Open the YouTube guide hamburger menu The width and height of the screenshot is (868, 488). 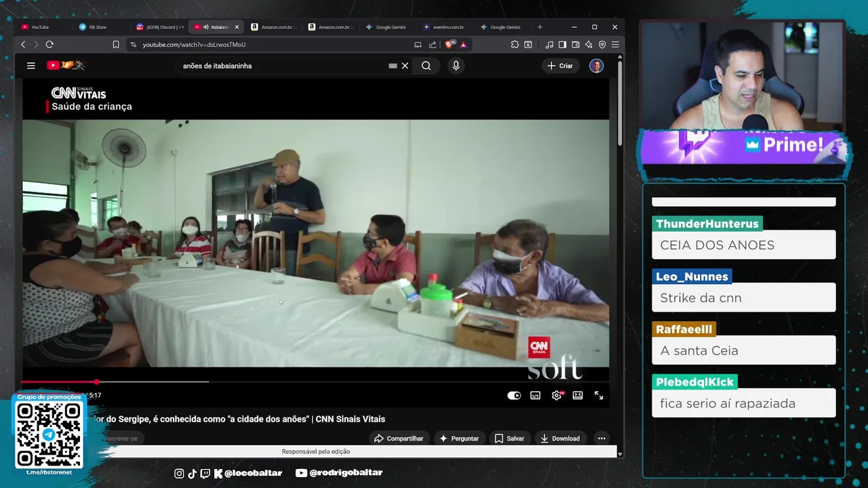31,66
